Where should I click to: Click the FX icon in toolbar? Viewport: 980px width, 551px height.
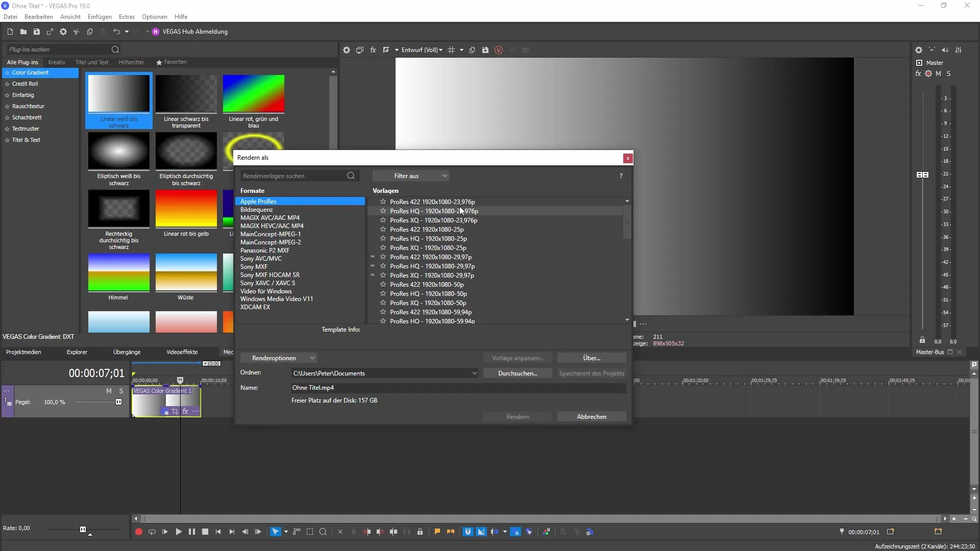coord(372,50)
